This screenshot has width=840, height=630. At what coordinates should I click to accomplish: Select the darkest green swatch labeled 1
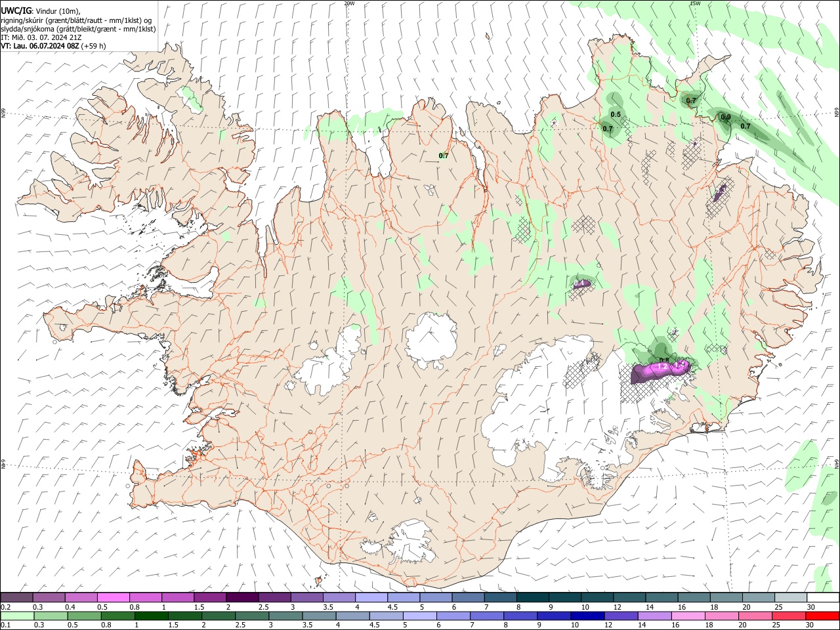click(152, 616)
